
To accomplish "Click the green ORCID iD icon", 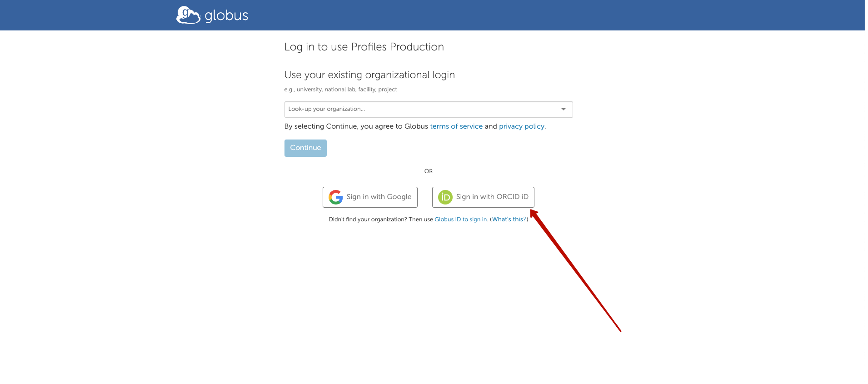I will (x=445, y=197).
